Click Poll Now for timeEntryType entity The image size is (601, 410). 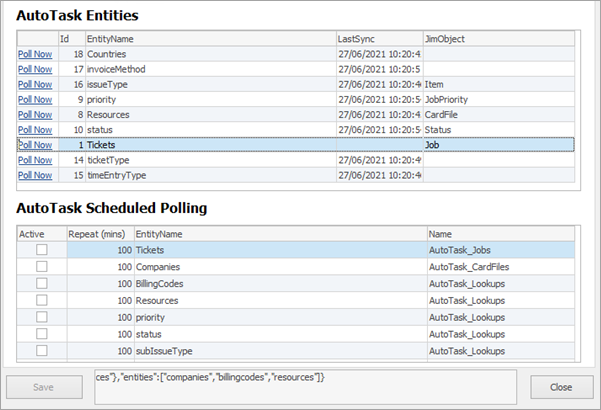coord(35,175)
